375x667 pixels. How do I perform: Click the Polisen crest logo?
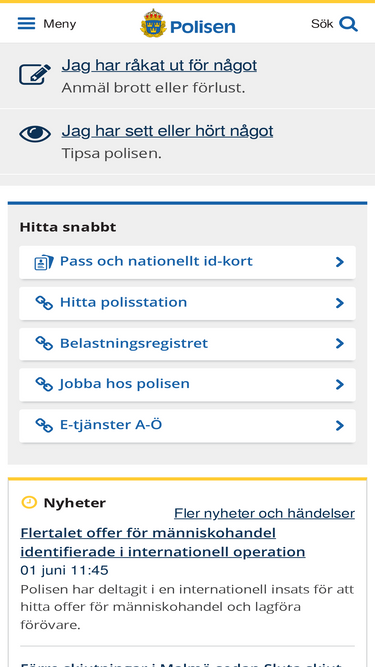[x=153, y=23]
